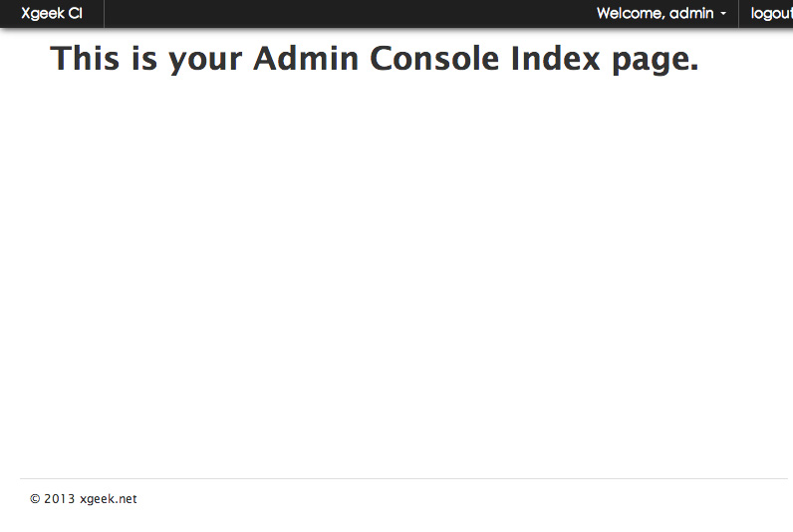793x532 pixels.
Task: Click the horizontal line above the footer
Action: [x=403, y=478]
